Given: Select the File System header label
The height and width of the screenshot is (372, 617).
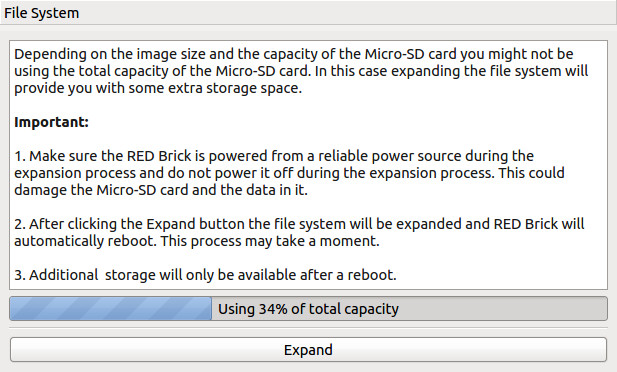Looking at the screenshot, I should coord(41,13).
